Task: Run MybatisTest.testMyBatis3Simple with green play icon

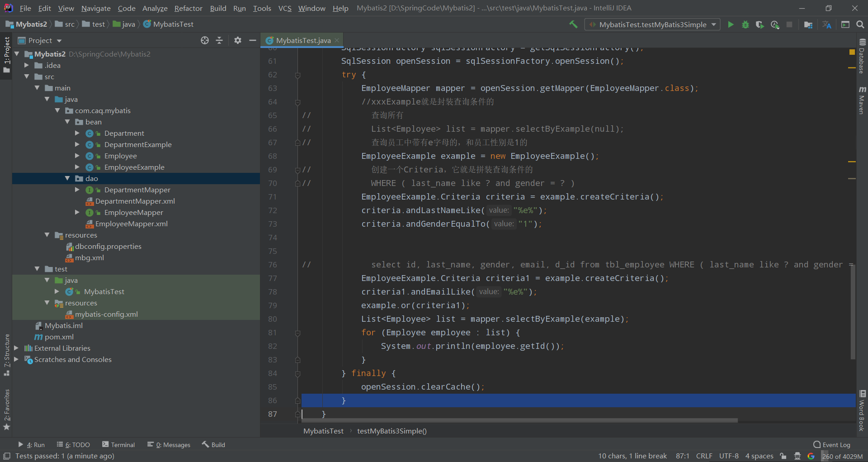Action: pos(731,24)
